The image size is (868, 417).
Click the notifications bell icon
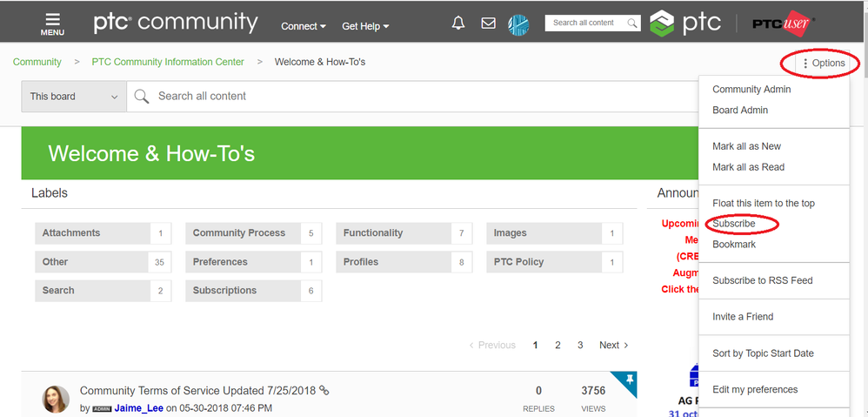coord(458,24)
